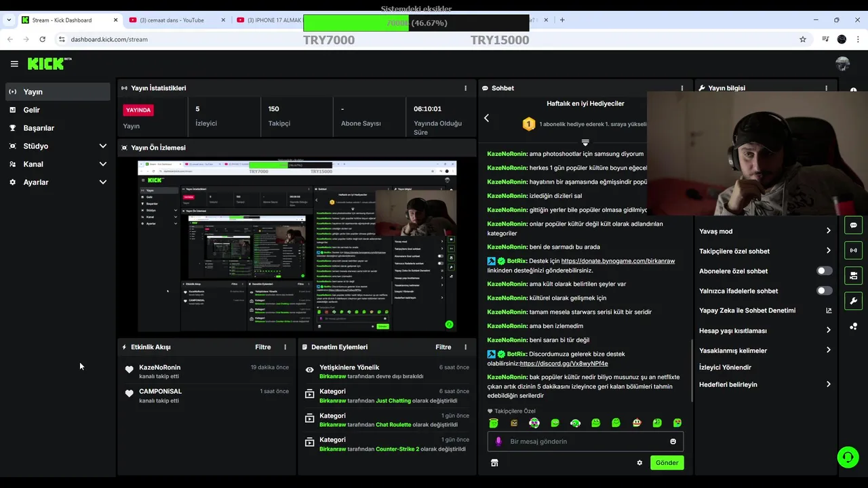
Task: Bookmark this page with the star icon
Action: [803, 39]
